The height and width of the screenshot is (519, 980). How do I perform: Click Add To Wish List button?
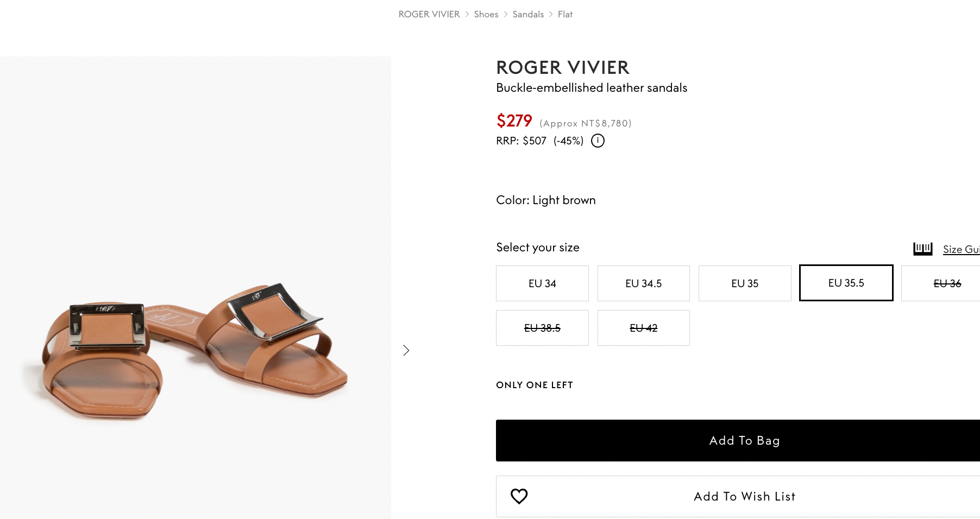coord(744,496)
